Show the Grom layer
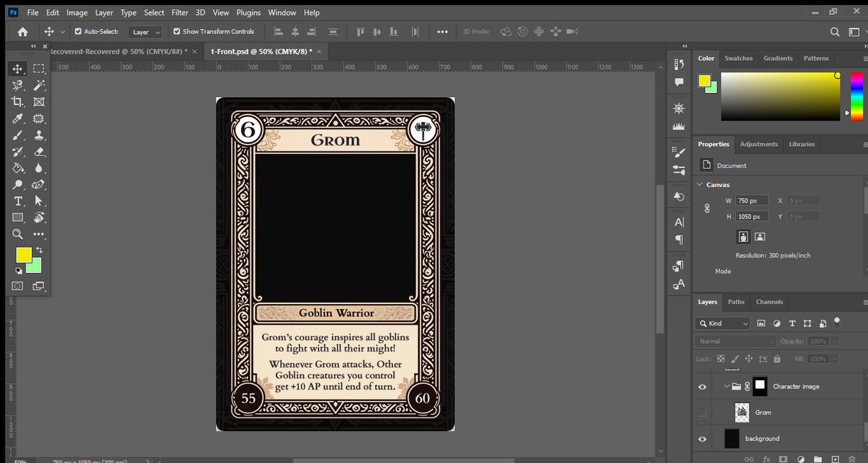Screen dimensions: 868x463 coord(702,413)
